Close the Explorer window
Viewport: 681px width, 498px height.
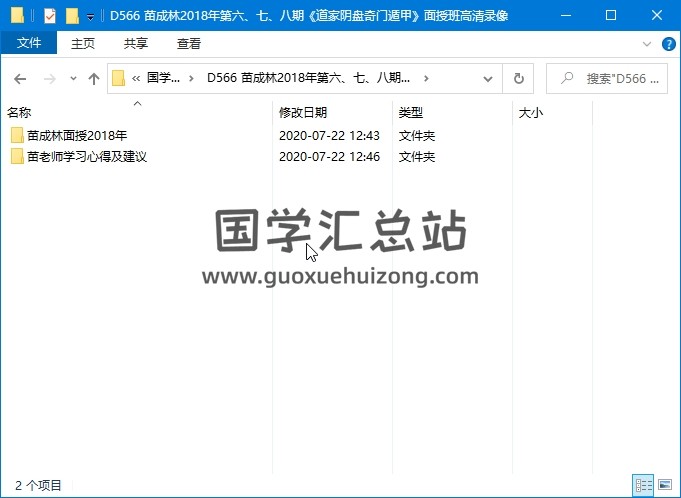657,16
